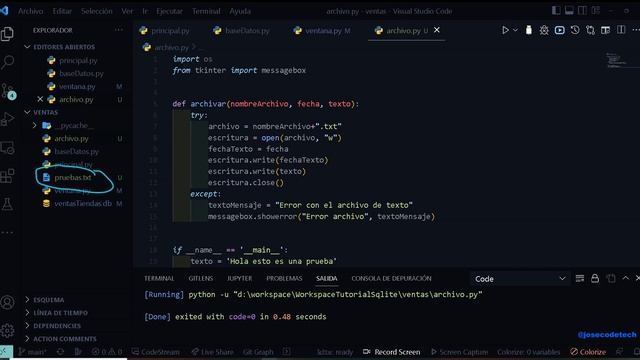Open the Terminal menu in menu bar
This screenshot has width=640, height=360.
(x=206, y=11)
